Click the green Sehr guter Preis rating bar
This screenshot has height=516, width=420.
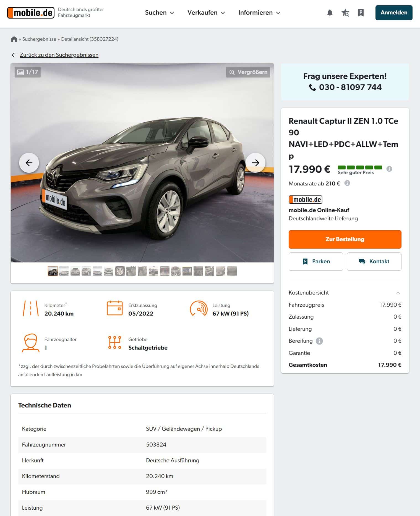(x=360, y=167)
